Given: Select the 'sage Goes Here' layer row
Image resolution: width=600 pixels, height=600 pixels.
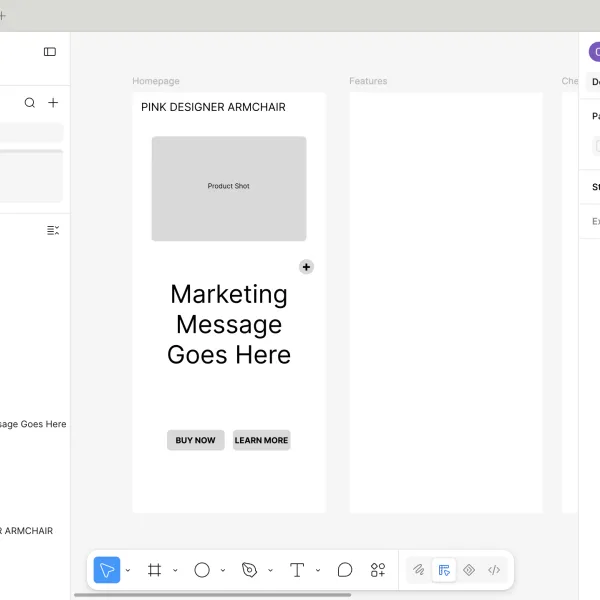Looking at the screenshot, I should coord(33,424).
